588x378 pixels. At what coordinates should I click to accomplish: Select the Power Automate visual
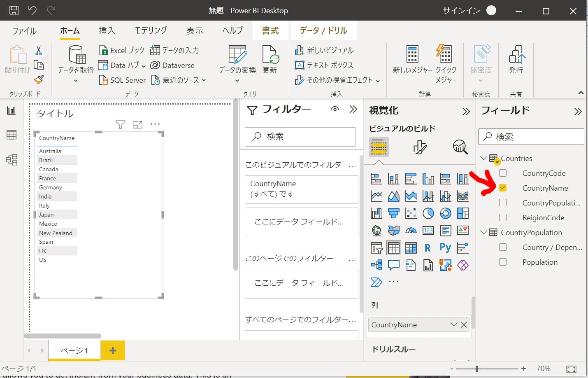pos(376,282)
